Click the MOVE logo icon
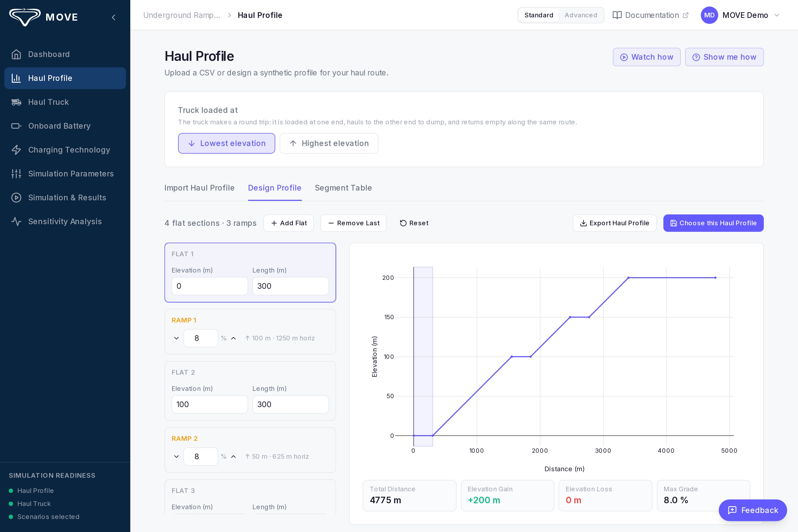The height and width of the screenshot is (532, 798). click(x=25, y=17)
